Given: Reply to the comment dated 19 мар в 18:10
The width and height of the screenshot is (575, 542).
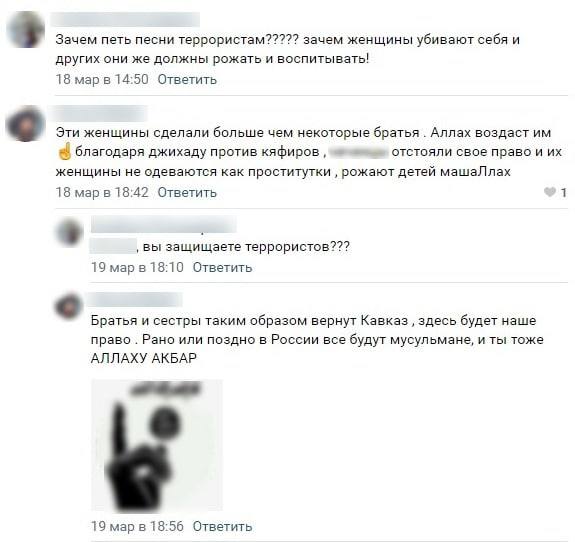Looking at the screenshot, I should click(x=222, y=268).
